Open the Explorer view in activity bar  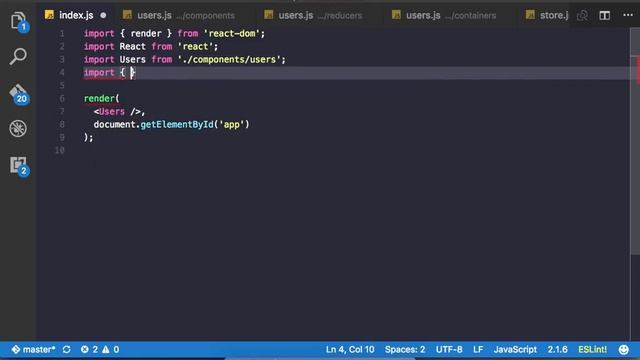[x=18, y=21]
